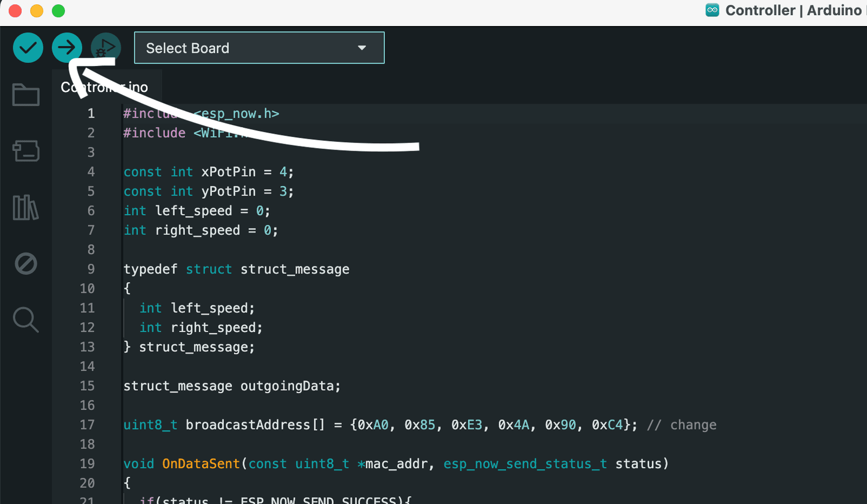The image size is (867, 504).
Task: Click the broadcastAddress[] identifier
Action: (255, 425)
